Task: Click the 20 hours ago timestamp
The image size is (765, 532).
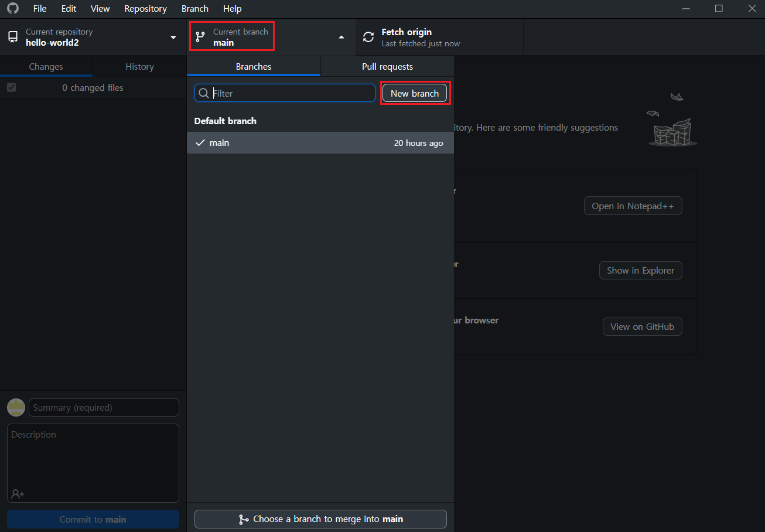Action: click(418, 143)
